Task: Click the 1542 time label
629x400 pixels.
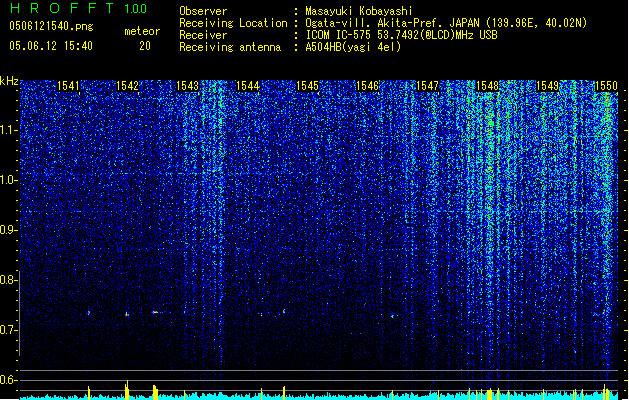Action: click(x=127, y=86)
